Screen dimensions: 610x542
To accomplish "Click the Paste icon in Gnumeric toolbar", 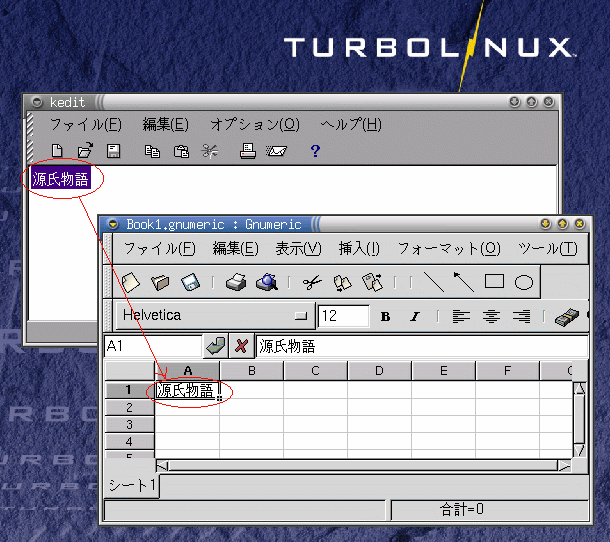I will tap(372, 282).
